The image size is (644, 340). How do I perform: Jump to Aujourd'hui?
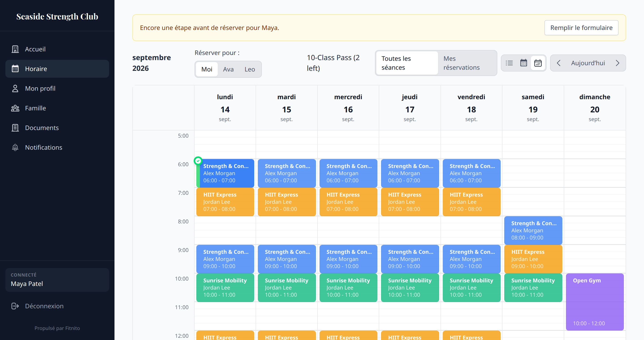[588, 63]
